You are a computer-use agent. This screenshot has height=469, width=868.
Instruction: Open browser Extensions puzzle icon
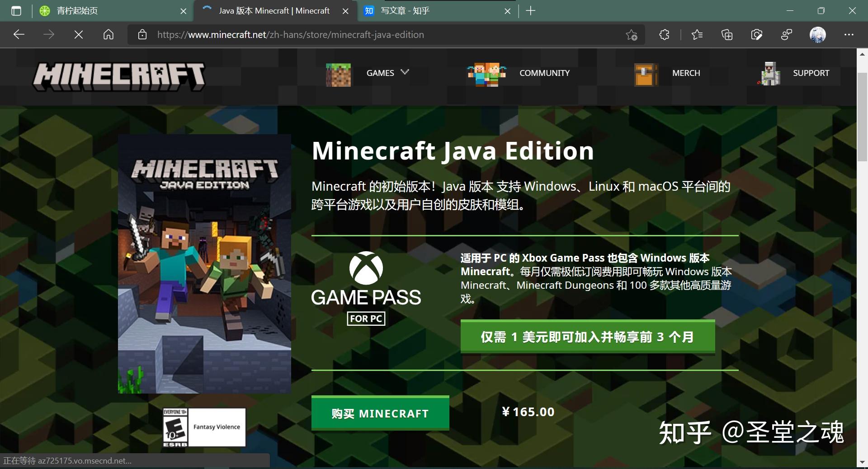(x=664, y=34)
